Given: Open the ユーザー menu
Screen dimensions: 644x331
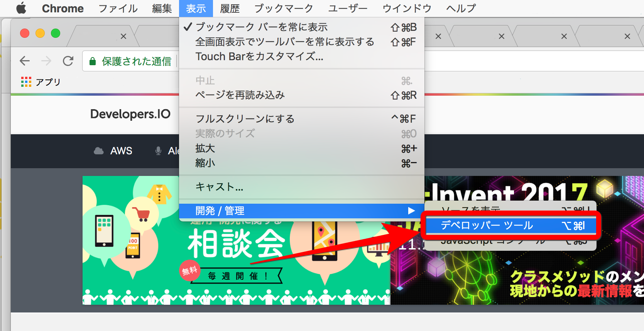Looking at the screenshot, I should [x=348, y=8].
